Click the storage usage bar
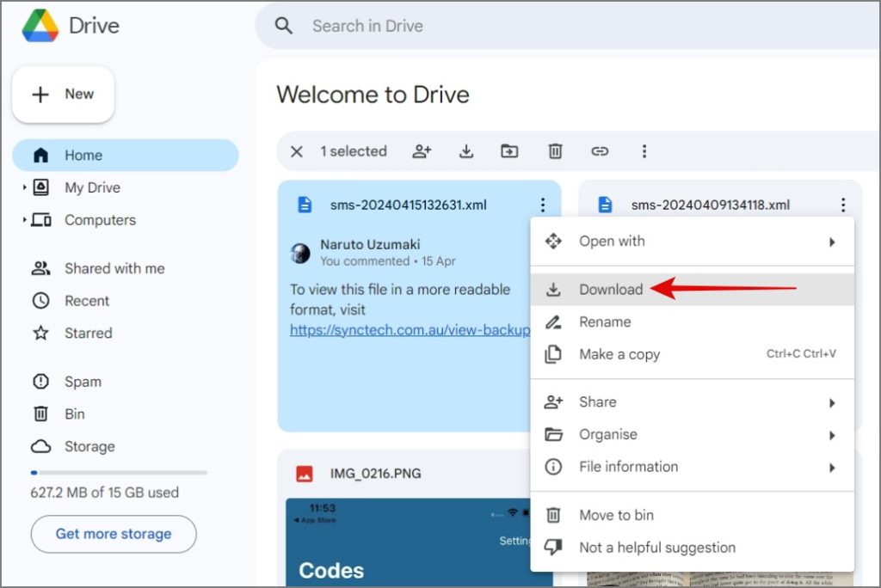Image resolution: width=881 pixels, height=588 pixels. [119, 473]
